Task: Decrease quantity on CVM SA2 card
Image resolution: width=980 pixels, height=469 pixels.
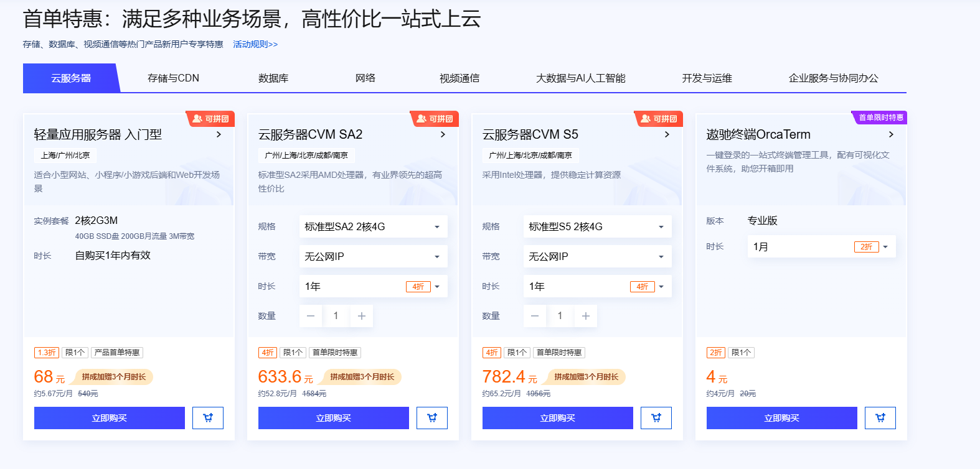Action: click(x=311, y=316)
